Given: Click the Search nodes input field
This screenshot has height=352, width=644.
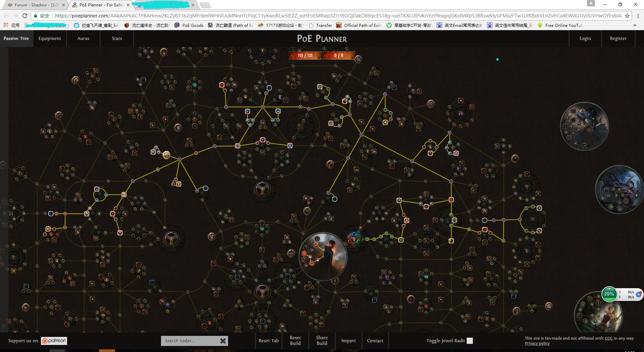Looking at the screenshot, I should tap(190, 341).
